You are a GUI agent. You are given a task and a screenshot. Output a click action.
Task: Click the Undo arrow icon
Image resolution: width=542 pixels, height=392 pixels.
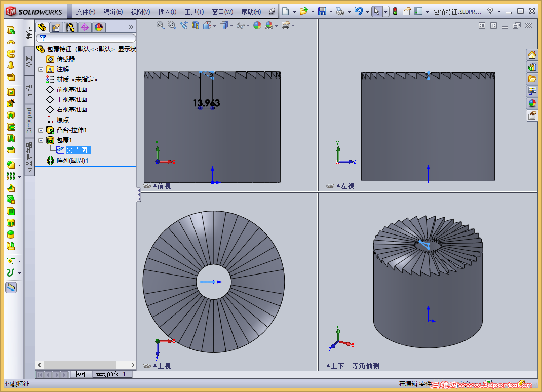tap(359, 12)
